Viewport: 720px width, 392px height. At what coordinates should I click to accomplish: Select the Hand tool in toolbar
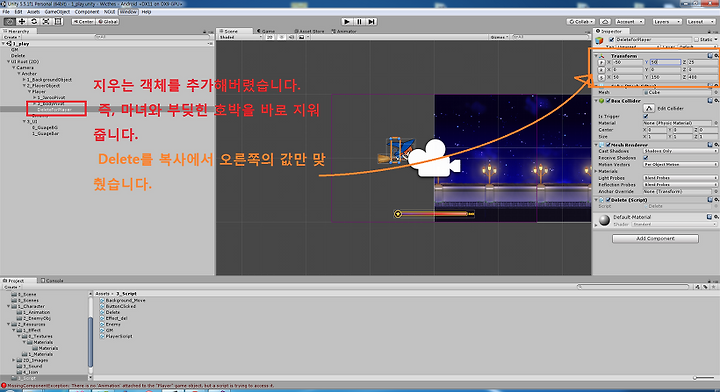(x=9, y=22)
